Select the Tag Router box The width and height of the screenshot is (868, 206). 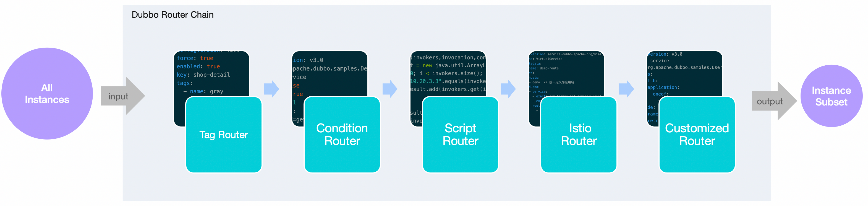224,135
